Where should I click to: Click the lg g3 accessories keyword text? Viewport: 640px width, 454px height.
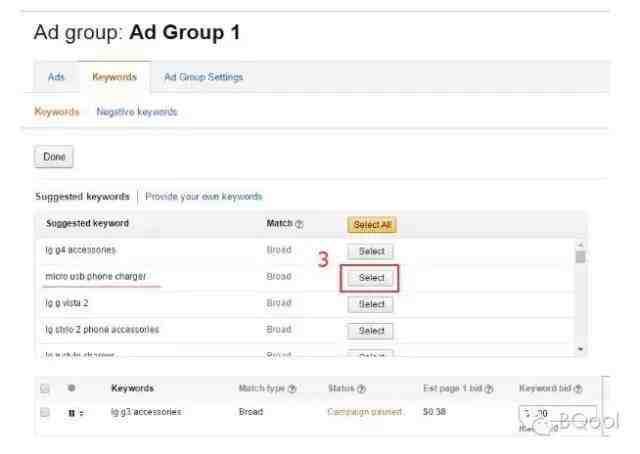[146, 412]
